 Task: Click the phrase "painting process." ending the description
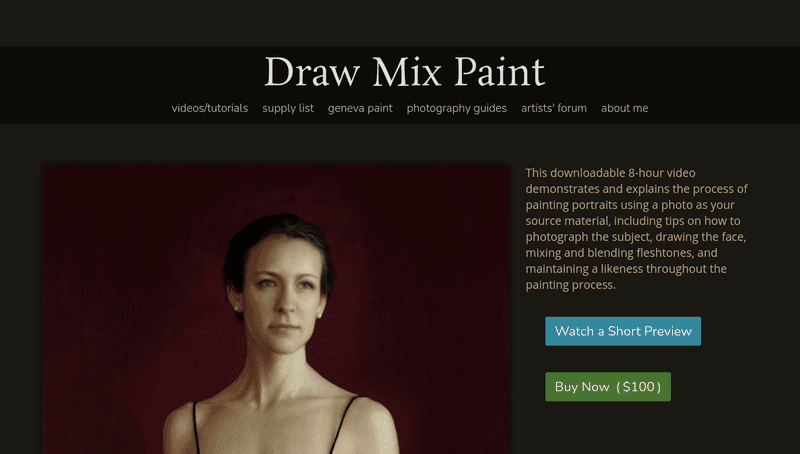[x=570, y=285]
